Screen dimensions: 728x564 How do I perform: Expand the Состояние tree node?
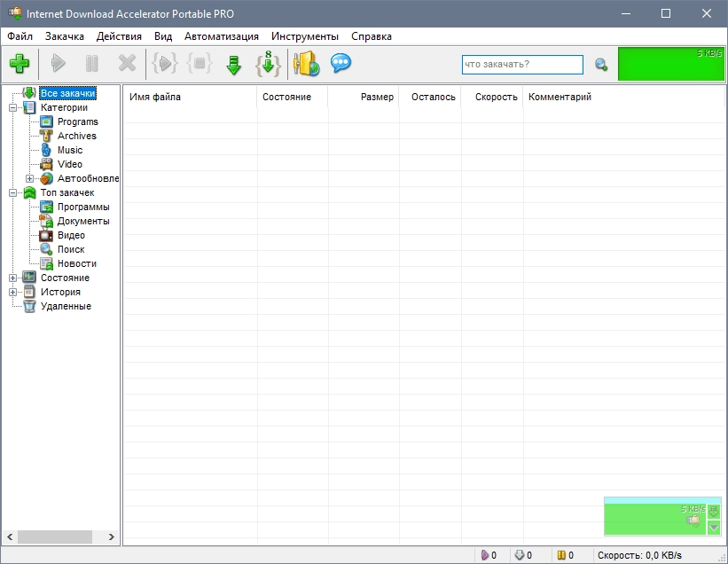(x=13, y=278)
